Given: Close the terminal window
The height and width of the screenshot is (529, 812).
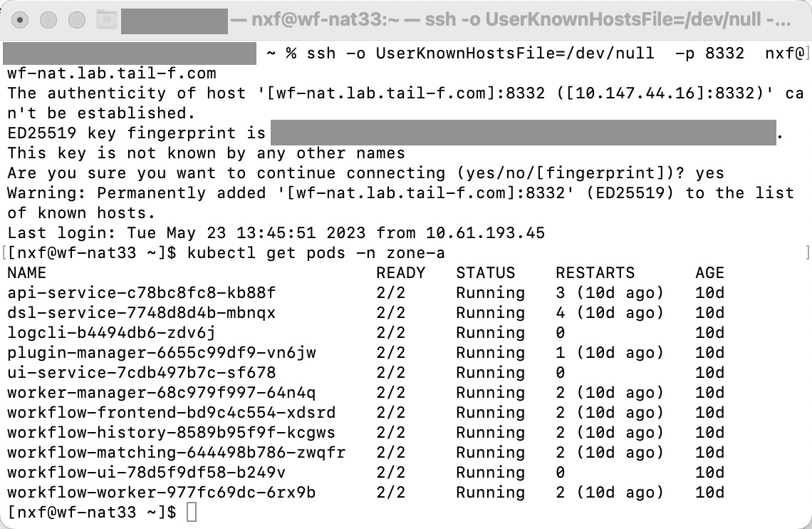Looking at the screenshot, I should coord(21,20).
